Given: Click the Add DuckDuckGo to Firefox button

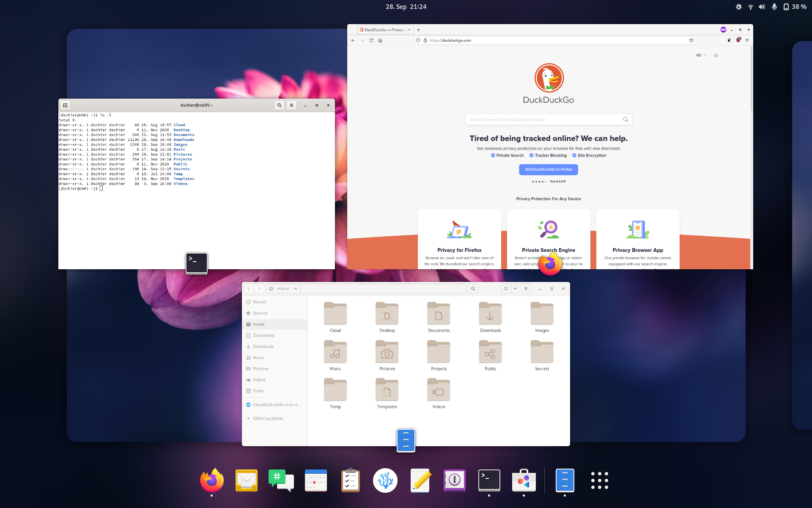Looking at the screenshot, I should (548, 169).
